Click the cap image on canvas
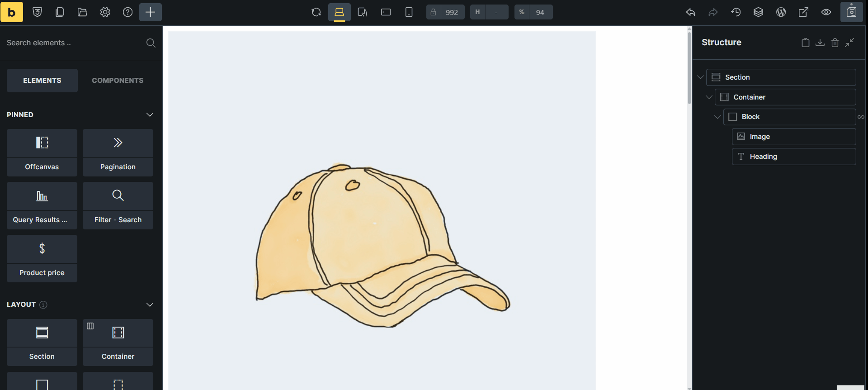868x390 pixels. coord(382,210)
